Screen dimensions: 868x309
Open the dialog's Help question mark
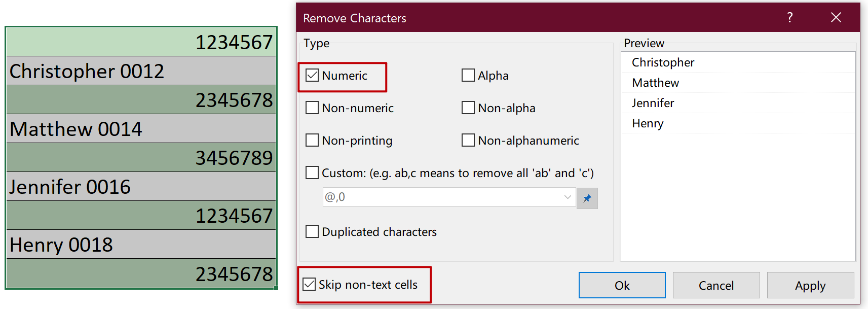[x=789, y=17]
